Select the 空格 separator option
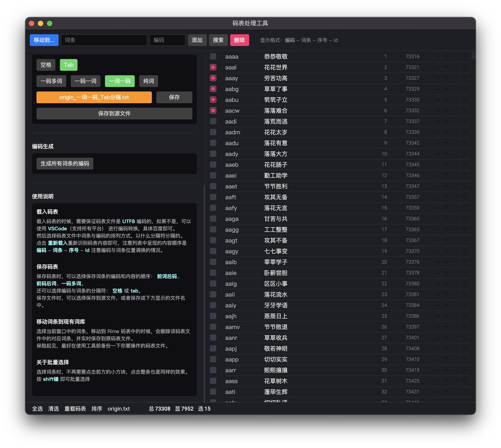Screen dimensions: 501x448 (x=46, y=65)
